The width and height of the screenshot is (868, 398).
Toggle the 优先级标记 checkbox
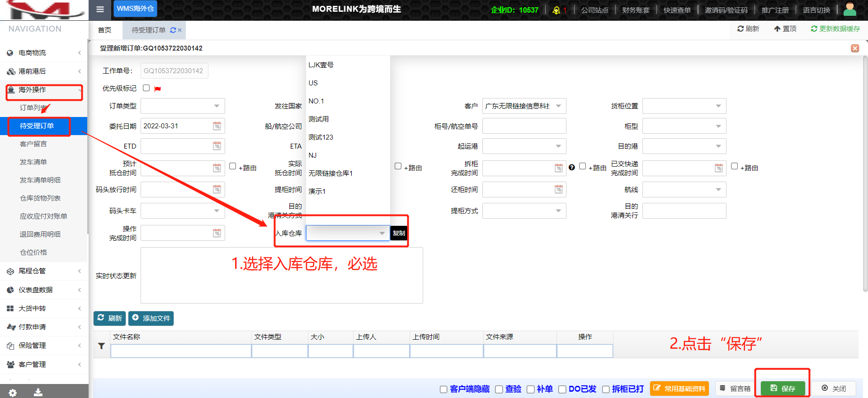coord(146,88)
